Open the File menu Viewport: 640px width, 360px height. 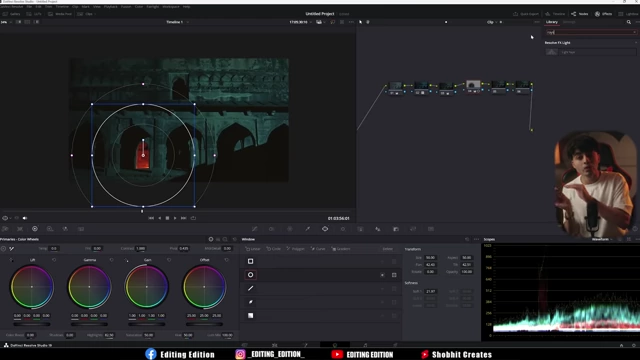[29, 7]
